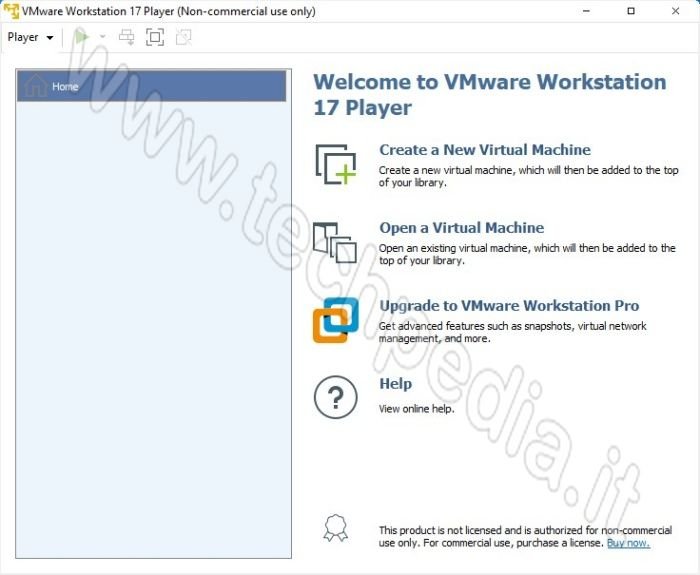Click the green power-on play icon
The width and height of the screenshot is (700, 575).
click(82, 37)
